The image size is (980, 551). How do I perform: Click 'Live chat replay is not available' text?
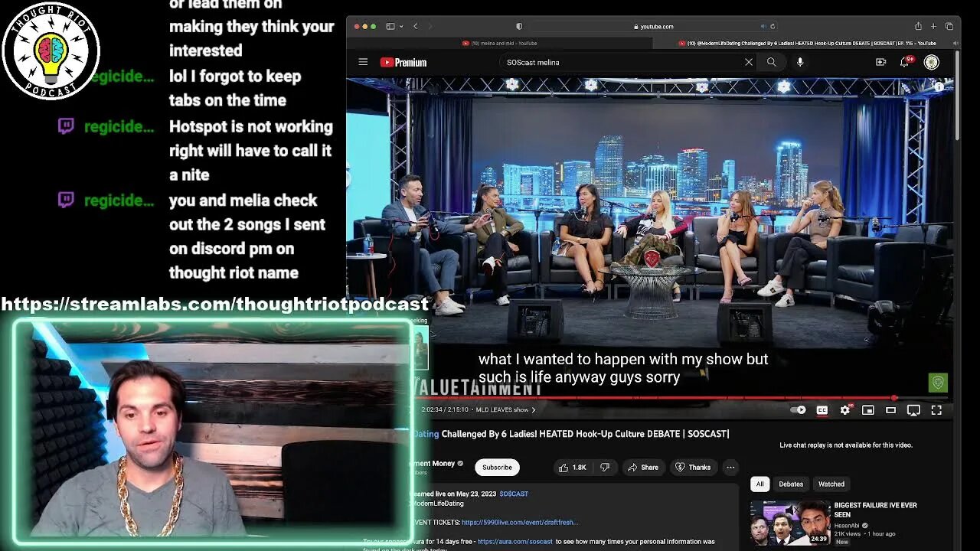pos(846,445)
